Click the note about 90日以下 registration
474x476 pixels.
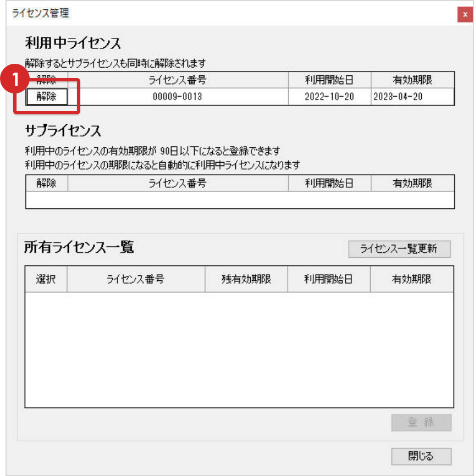(x=152, y=151)
